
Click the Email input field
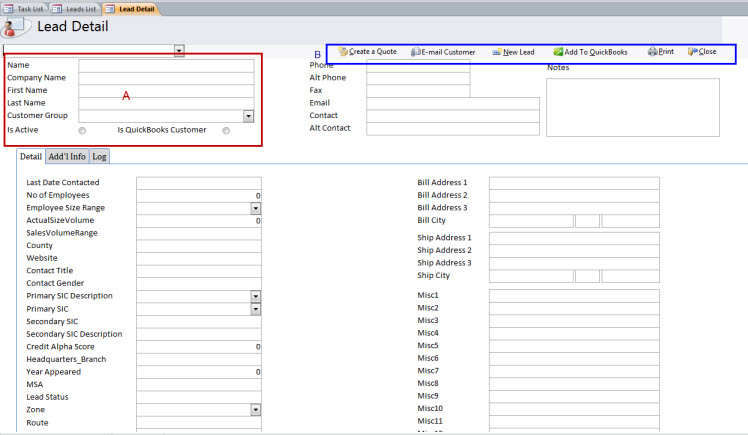tap(452, 102)
